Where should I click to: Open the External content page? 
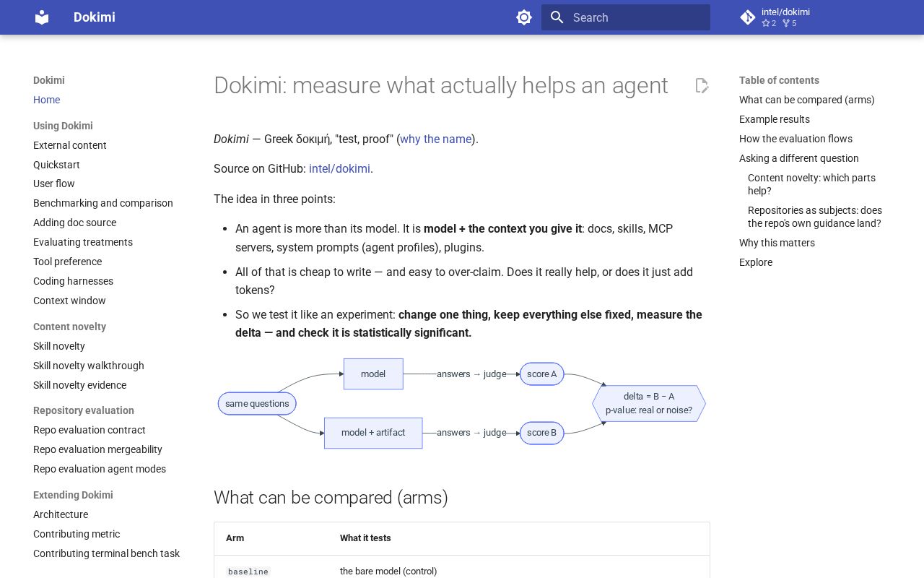click(70, 145)
